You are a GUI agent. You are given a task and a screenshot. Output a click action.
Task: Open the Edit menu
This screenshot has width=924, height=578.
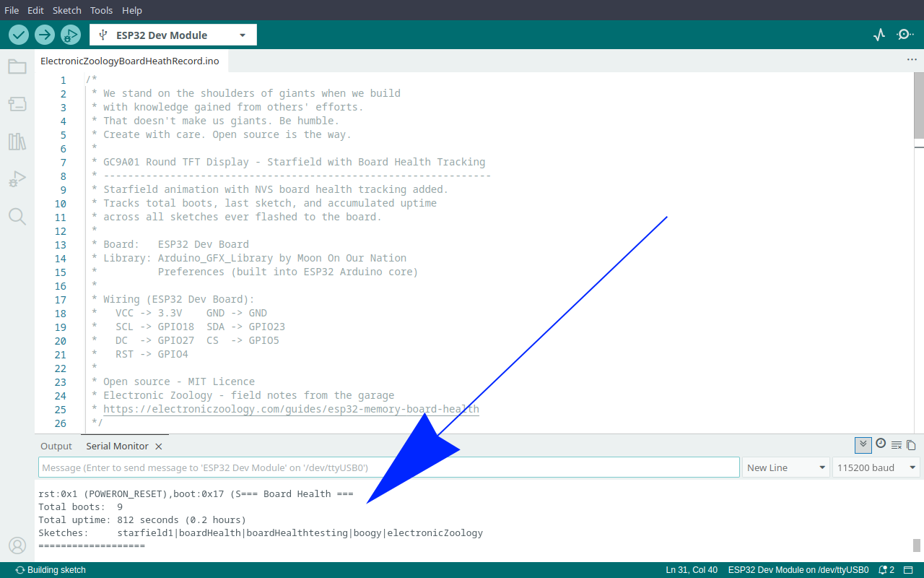pos(36,10)
